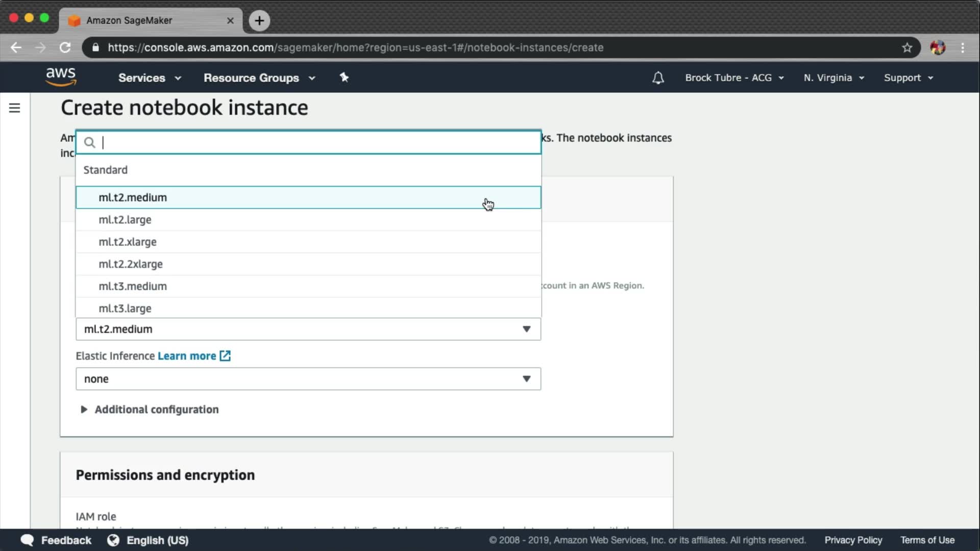
Task: Open the hamburger side navigation menu
Action: [14, 108]
